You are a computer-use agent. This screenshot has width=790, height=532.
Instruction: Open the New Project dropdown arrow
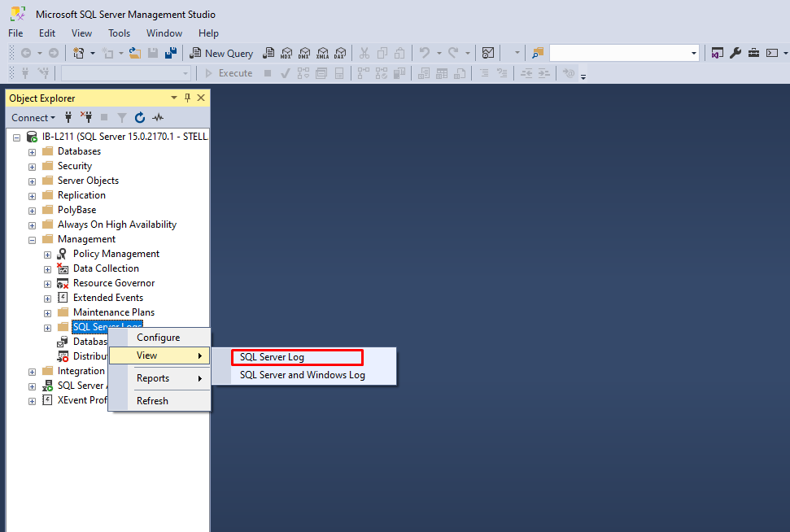click(x=92, y=53)
